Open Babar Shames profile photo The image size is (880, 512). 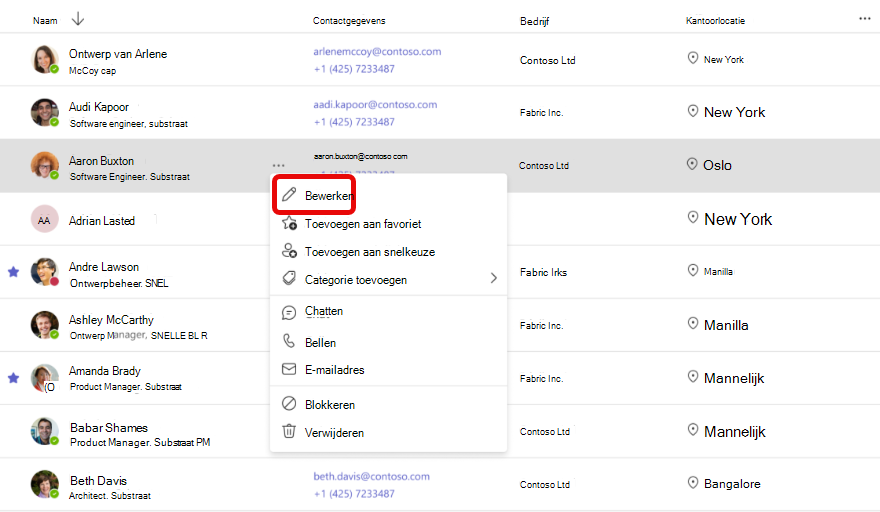[x=44, y=431]
